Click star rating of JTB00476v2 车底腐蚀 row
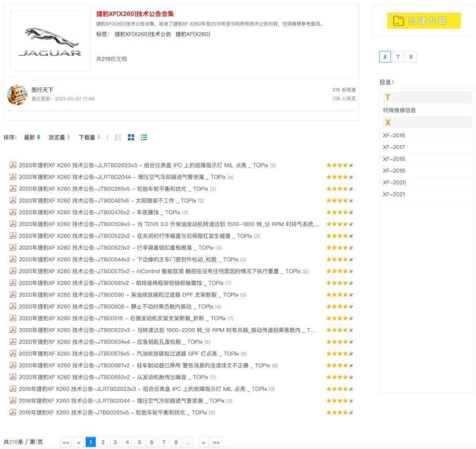This screenshot has width=476, height=449. point(340,212)
